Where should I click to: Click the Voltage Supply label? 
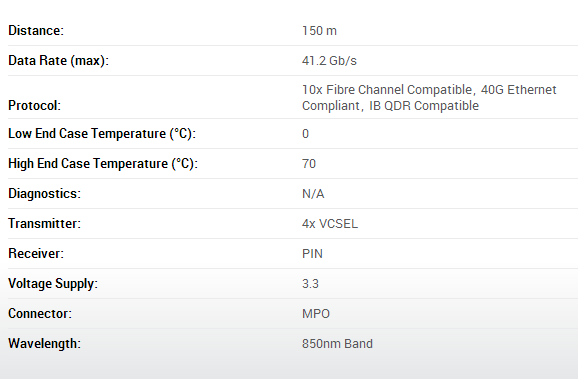click(53, 284)
